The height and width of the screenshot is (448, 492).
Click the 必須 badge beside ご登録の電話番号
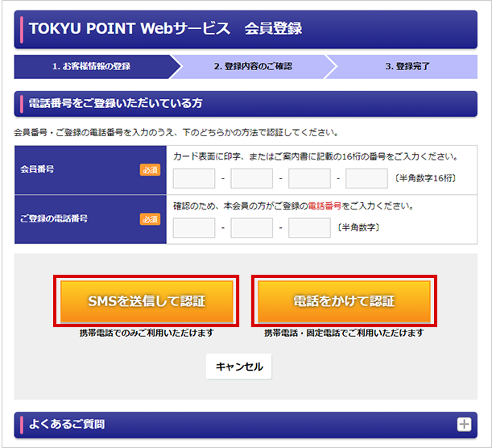(x=150, y=219)
